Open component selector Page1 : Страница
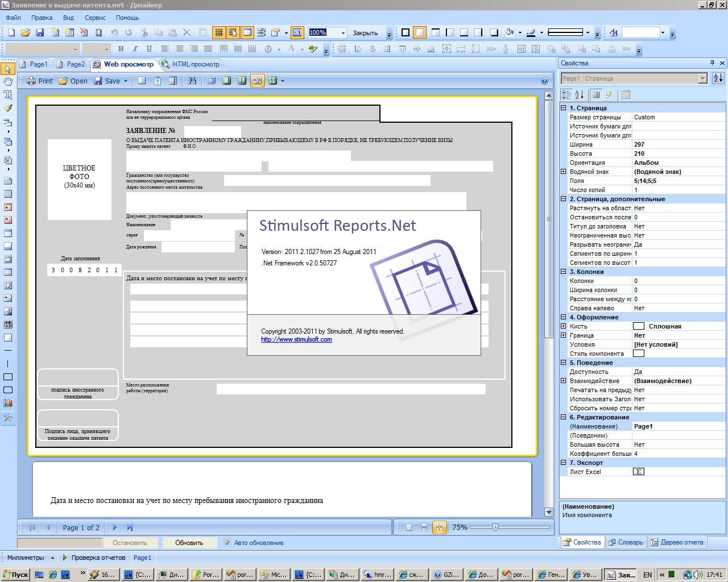 [634, 78]
